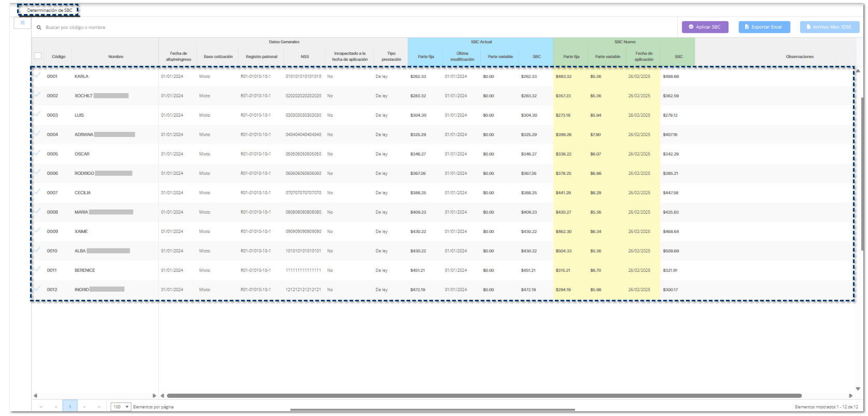Toggle the selection check for 0005 OSCAR
Viewport: 868px width, 416px height.
pos(37,152)
